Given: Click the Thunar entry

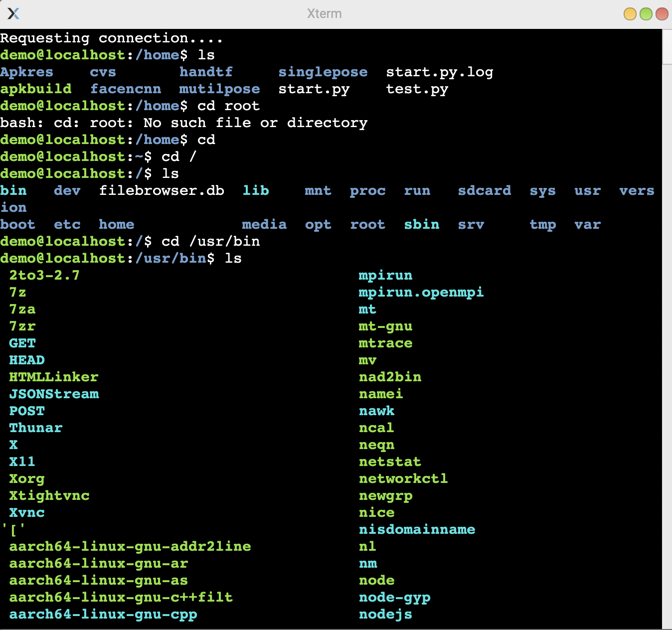Looking at the screenshot, I should click(x=36, y=428).
